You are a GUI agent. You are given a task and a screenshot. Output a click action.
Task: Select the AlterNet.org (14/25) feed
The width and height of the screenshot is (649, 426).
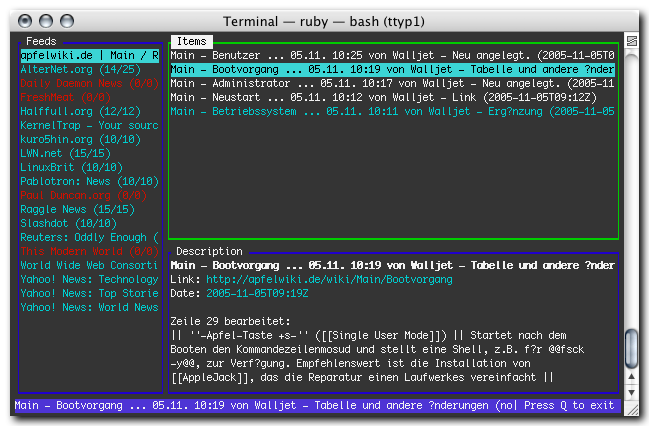point(81,70)
